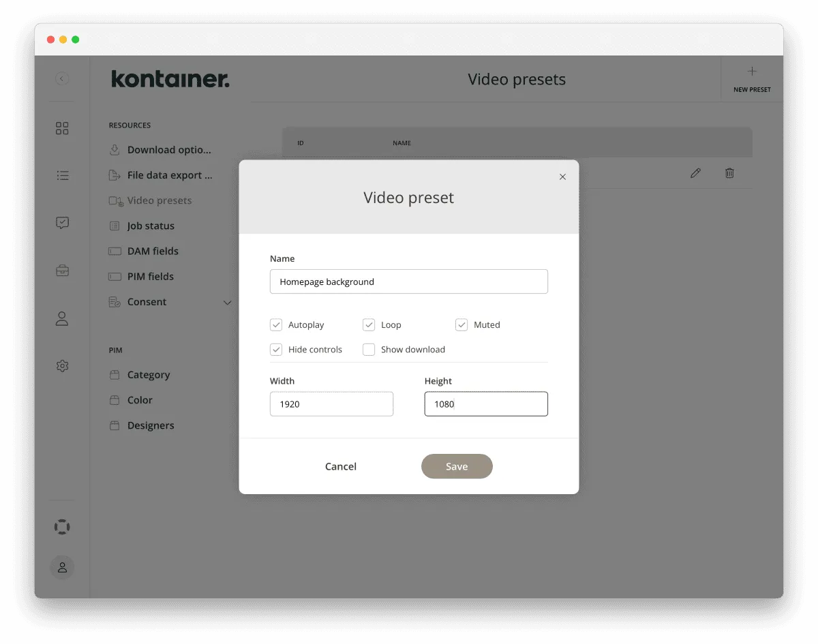The image size is (818, 644).
Task: Click the green macOS maximize window button
Action: (76, 40)
